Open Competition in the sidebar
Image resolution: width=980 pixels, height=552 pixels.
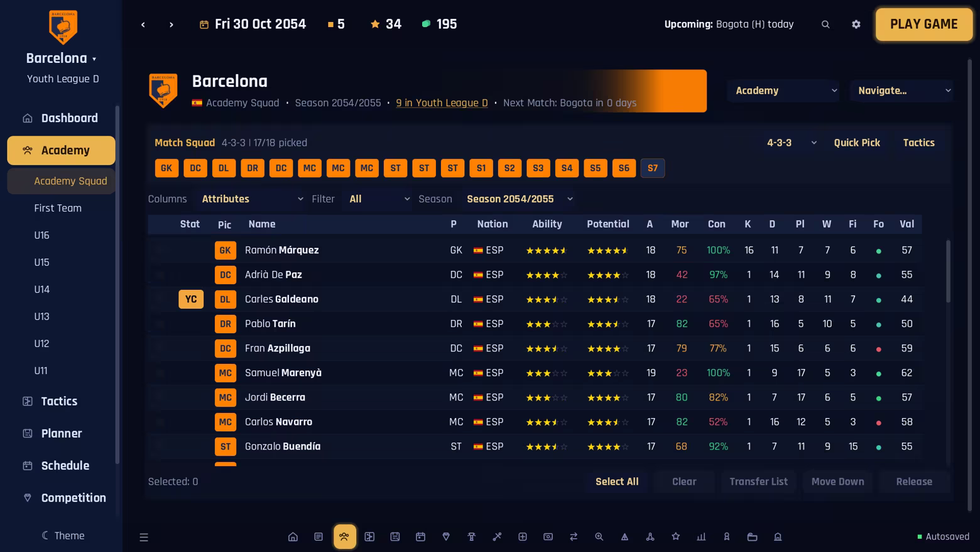pyautogui.click(x=61, y=498)
